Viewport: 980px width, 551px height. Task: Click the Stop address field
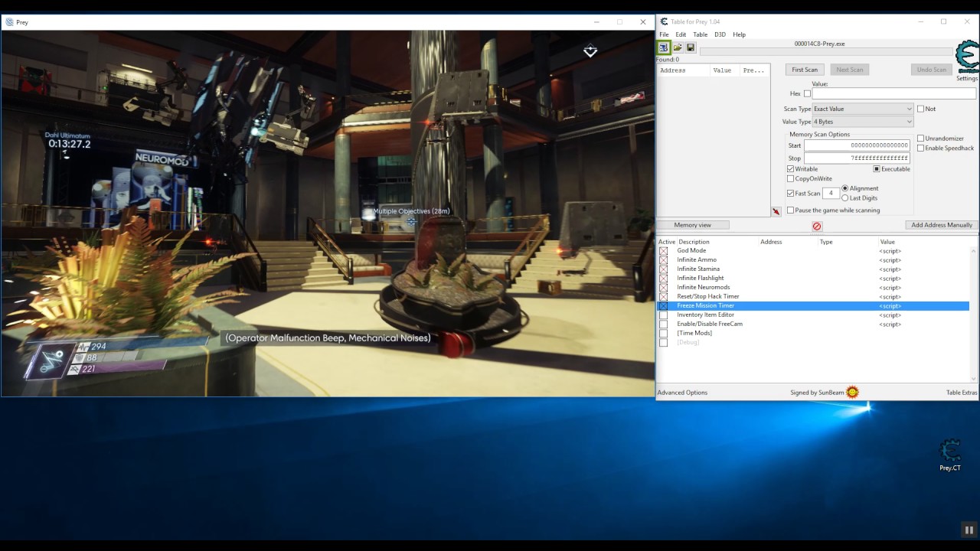857,158
